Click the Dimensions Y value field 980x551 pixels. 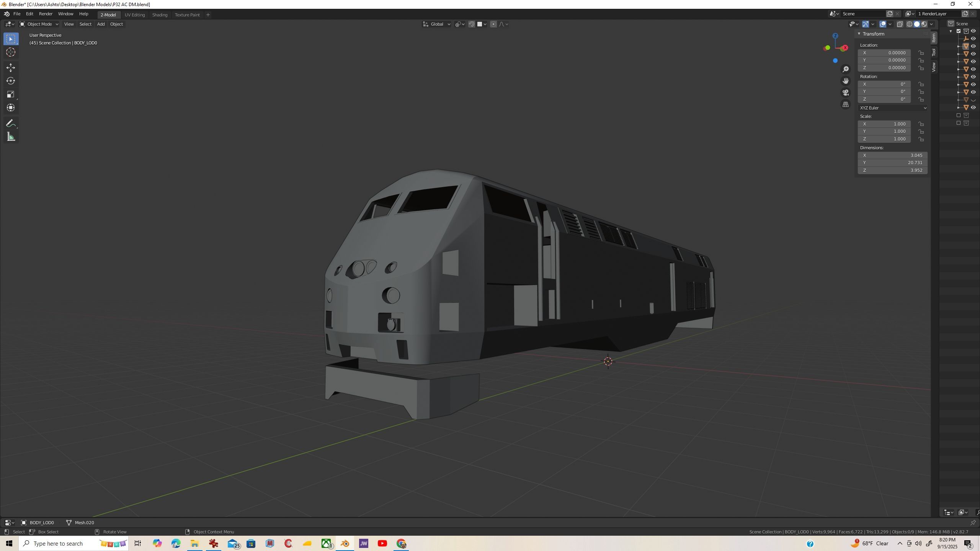pos(892,163)
